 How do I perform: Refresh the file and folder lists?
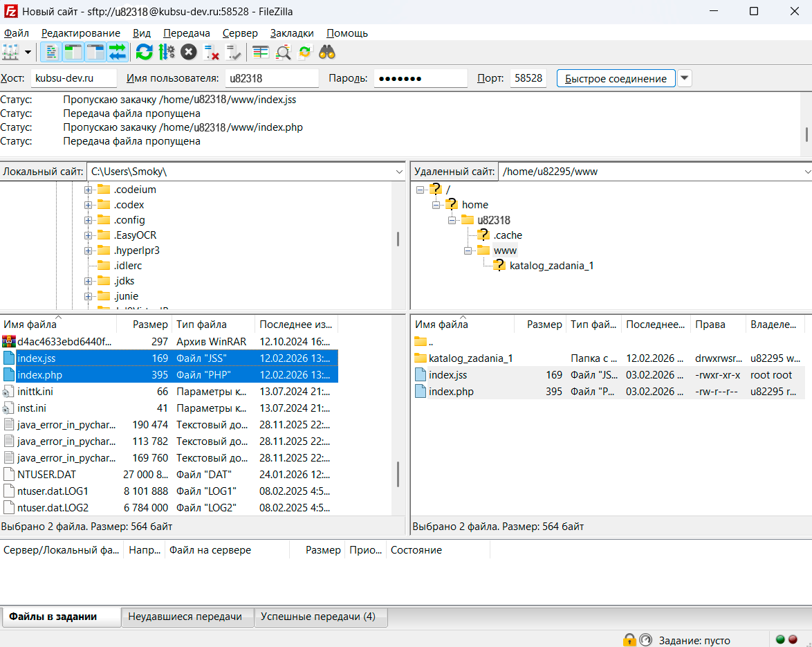tap(144, 53)
